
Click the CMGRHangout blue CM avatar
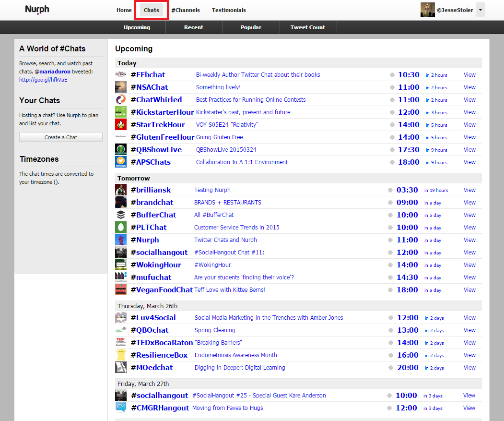121,408
